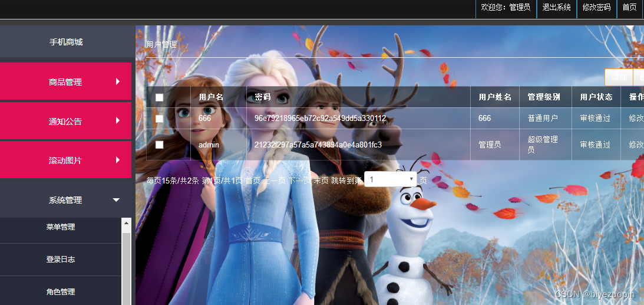Screen dimensions: 644x305
Task: Open 登录日志 submenu item
Action: coord(61,260)
